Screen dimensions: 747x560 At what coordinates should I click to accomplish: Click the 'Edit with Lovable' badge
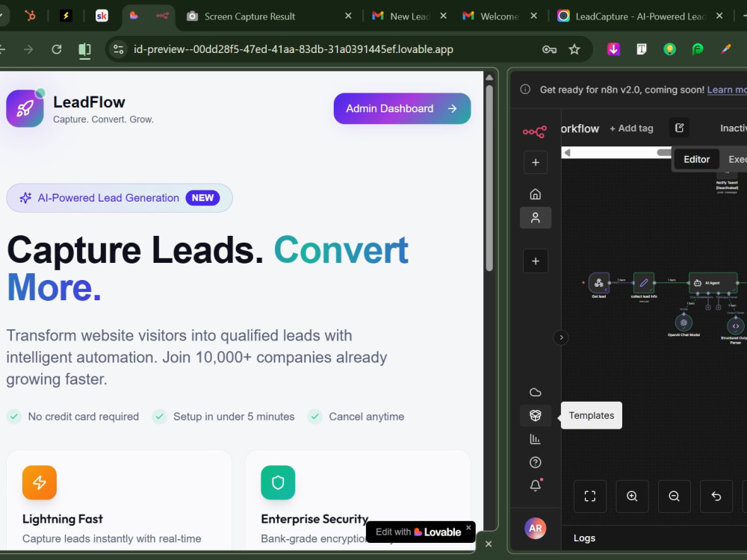tap(418, 532)
